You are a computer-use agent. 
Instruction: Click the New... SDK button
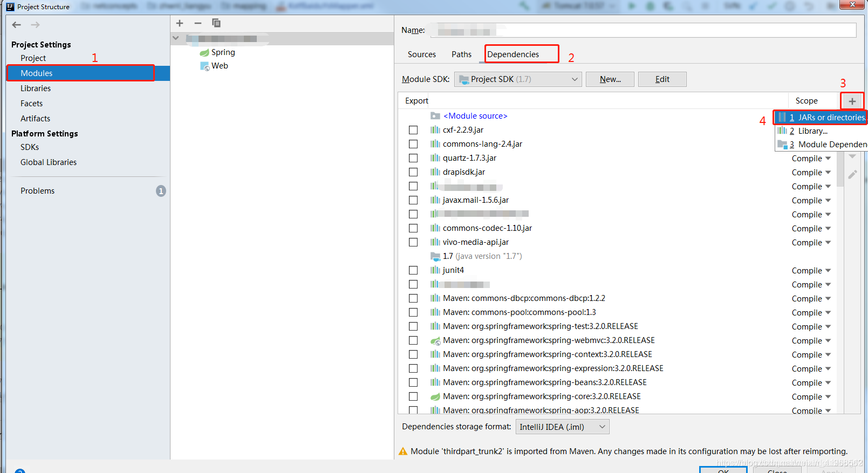point(610,79)
